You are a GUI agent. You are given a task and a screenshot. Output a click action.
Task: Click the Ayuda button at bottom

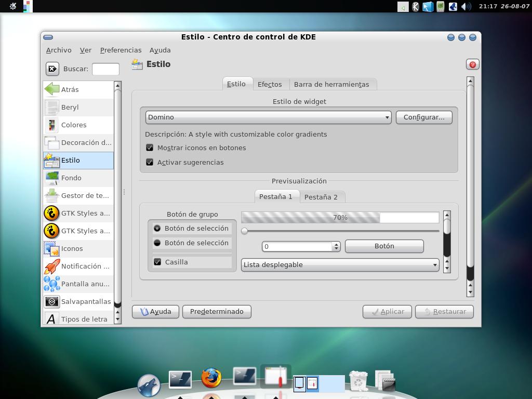[155, 312]
